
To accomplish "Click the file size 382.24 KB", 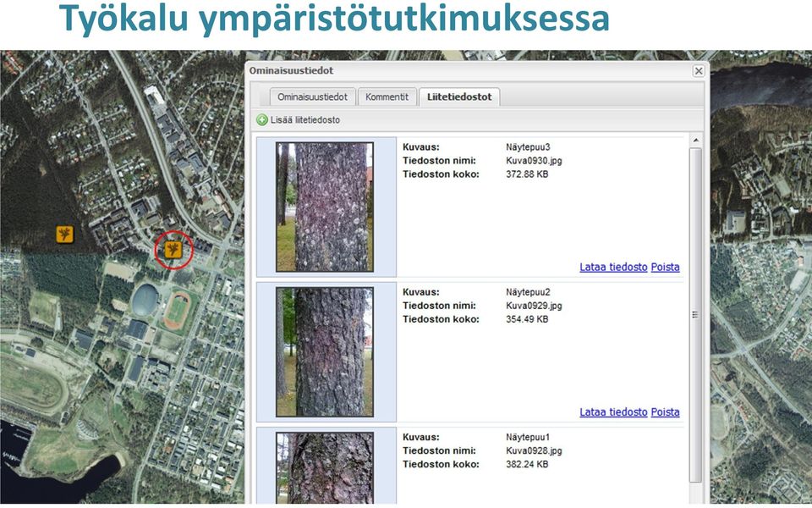I will pos(527,465).
